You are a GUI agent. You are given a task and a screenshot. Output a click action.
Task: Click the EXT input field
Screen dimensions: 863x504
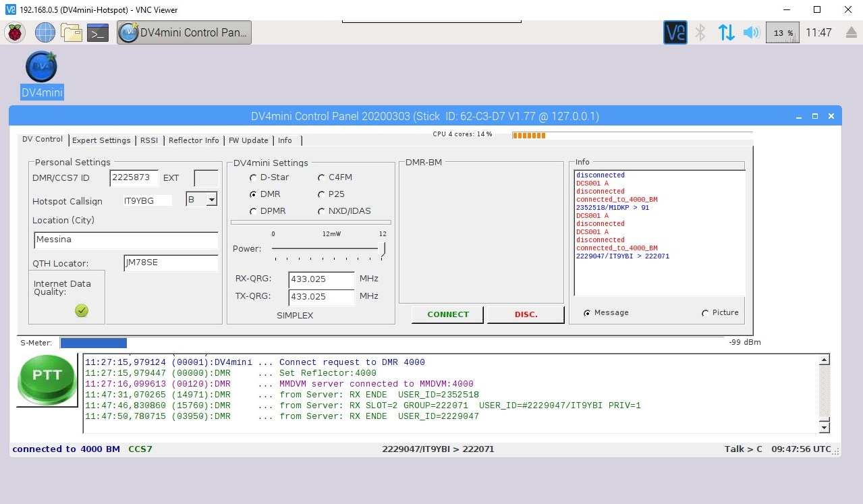(x=206, y=178)
